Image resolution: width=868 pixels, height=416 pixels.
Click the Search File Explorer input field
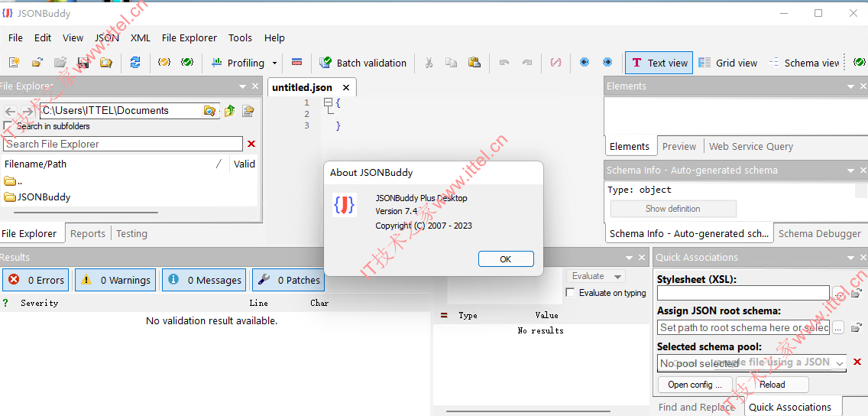tap(123, 144)
